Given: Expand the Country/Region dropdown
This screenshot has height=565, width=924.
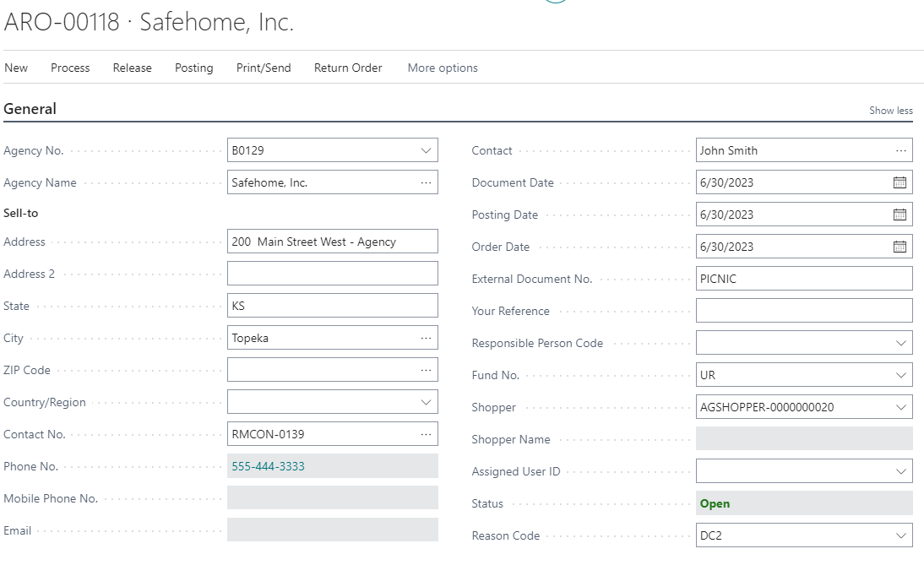Looking at the screenshot, I should pyautogui.click(x=426, y=402).
